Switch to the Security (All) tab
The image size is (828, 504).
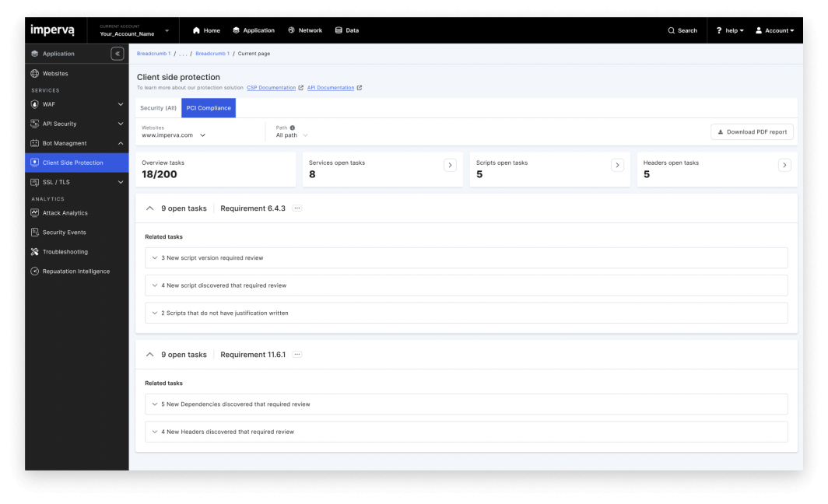[x=159, y=107]
